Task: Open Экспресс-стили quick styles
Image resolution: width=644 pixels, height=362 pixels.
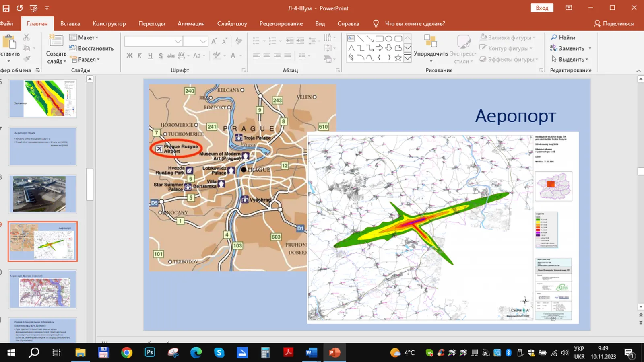Action: point(463,49)
